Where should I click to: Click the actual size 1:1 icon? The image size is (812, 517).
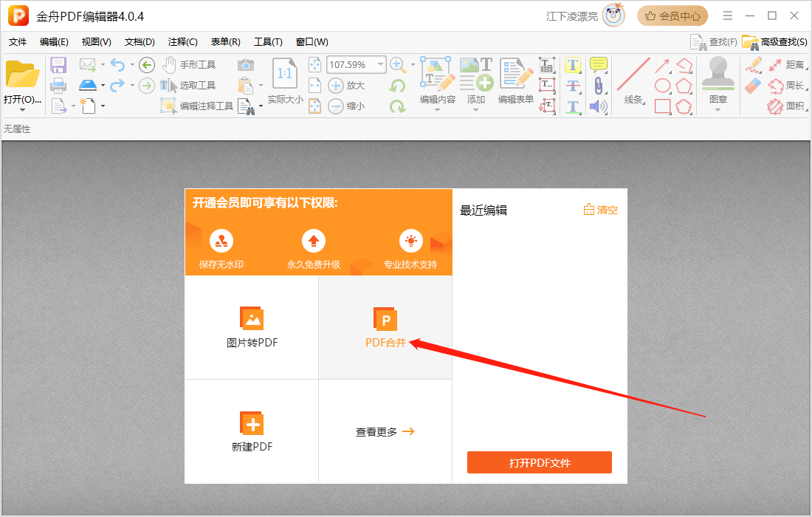pyautogui.click(x=285, y=73)
